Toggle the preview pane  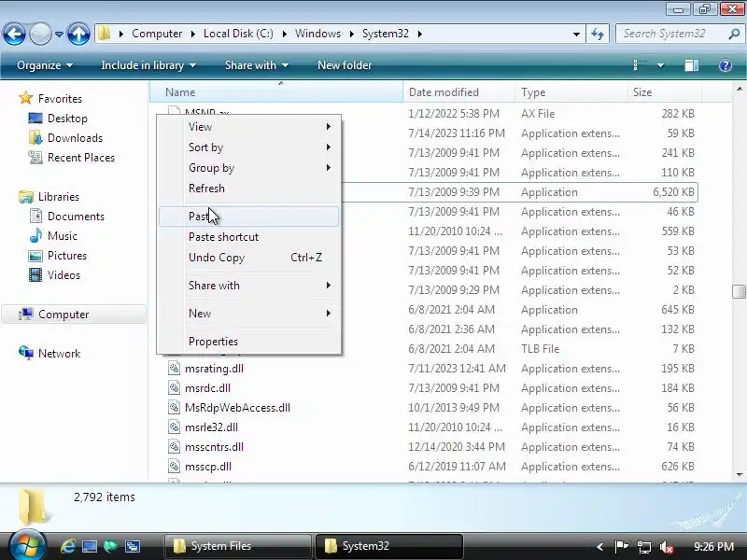691,65
